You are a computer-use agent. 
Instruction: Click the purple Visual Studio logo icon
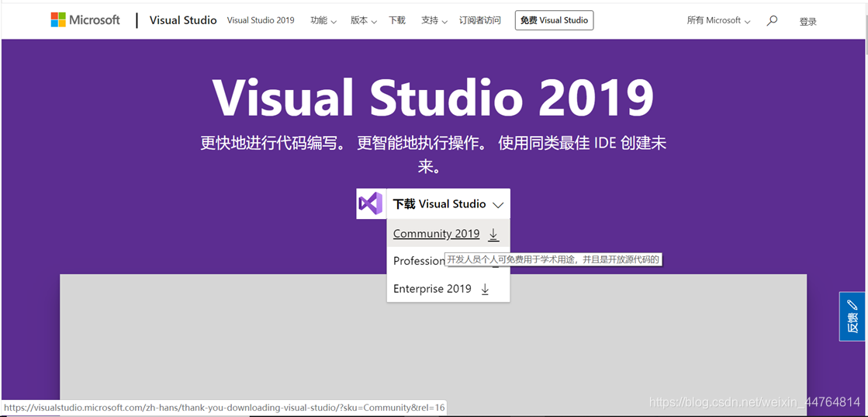click(x=370, y=203)
